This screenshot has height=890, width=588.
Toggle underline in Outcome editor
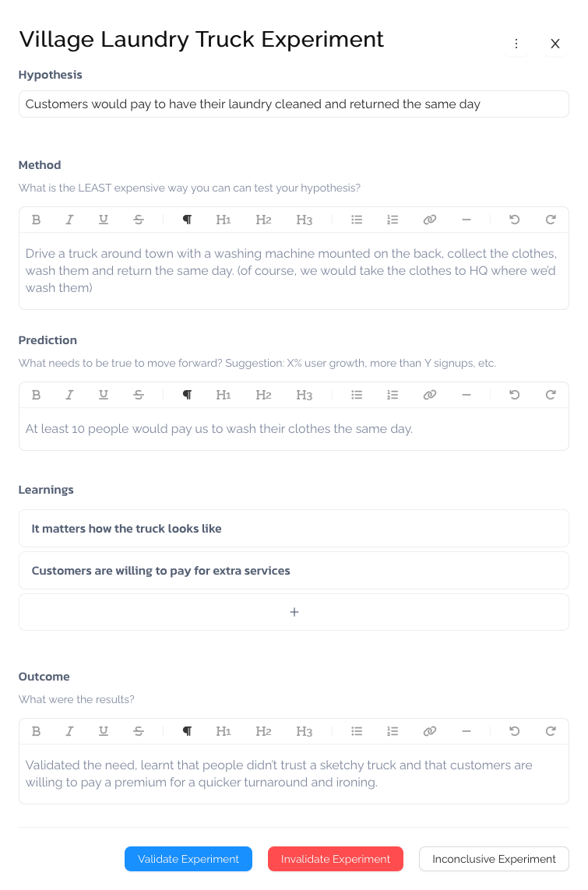pos(104,731)
